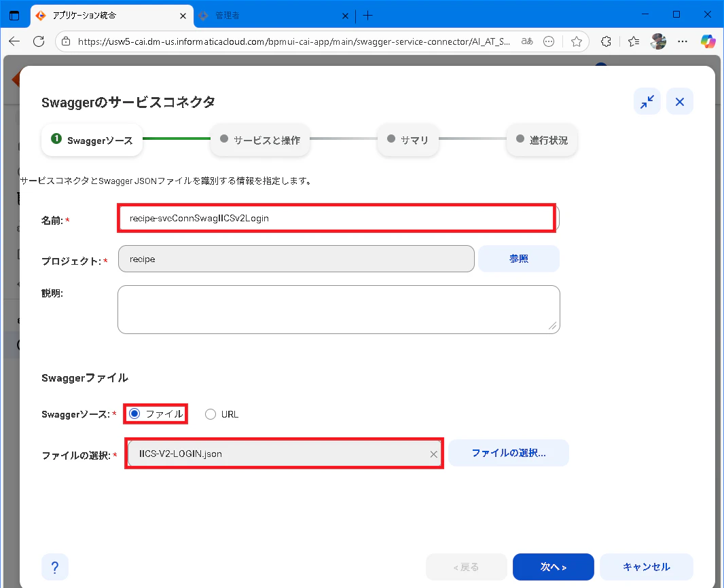Open tab actions menu icon
Viewport: 724px width, 588px height.
click(14, 16)
